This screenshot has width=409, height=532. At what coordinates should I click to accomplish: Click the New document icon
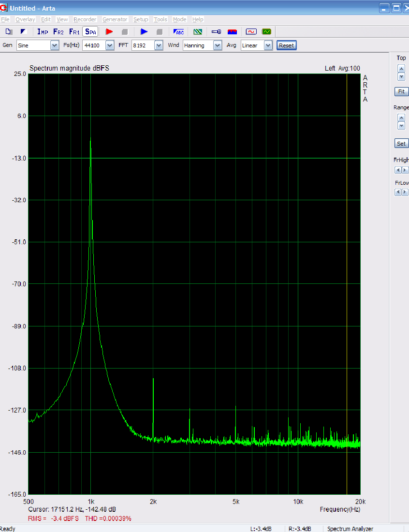(x=9, y=31)
